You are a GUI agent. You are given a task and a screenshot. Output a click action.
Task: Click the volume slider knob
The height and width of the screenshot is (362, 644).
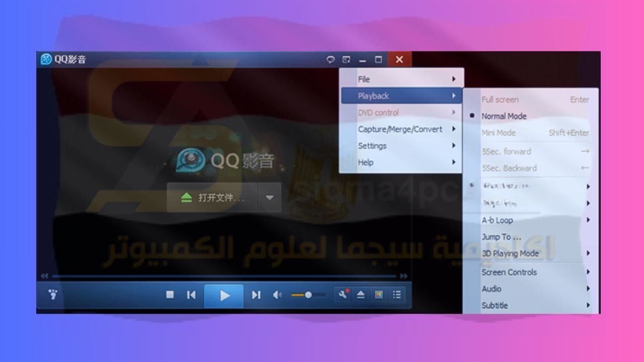pyautogui.click(x=308, y=295)
